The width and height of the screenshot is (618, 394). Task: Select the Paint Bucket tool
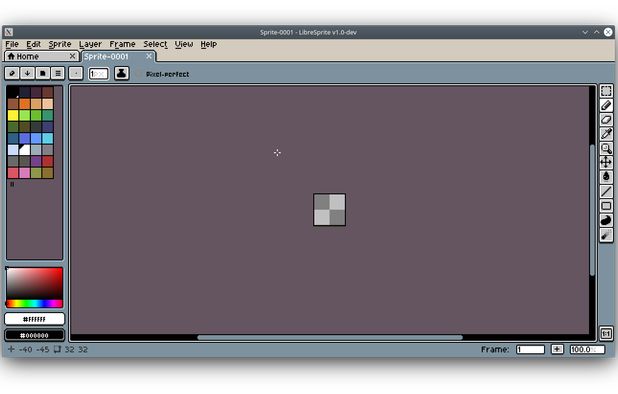pos(606,177)
